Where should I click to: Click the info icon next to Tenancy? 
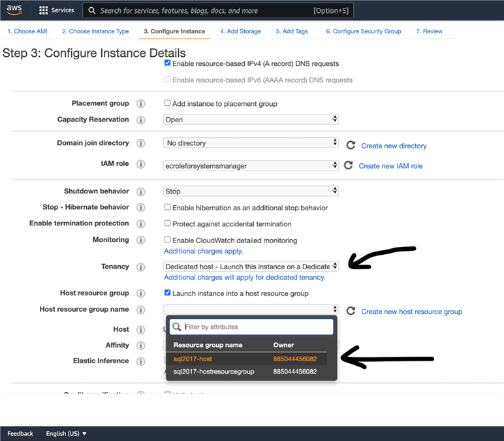(140, 267)
